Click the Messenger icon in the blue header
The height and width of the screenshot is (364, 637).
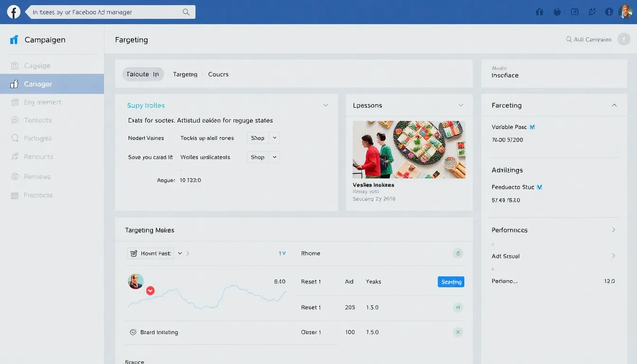[x=592, y=11]
